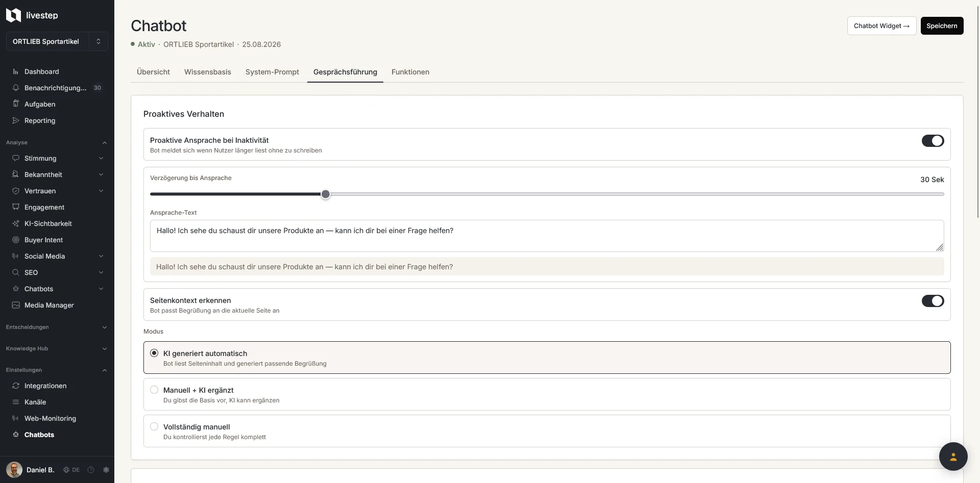Open KI-Sichtbarkeit sparkle icon in sidebar
980x483 pixels.
point(16,223)
